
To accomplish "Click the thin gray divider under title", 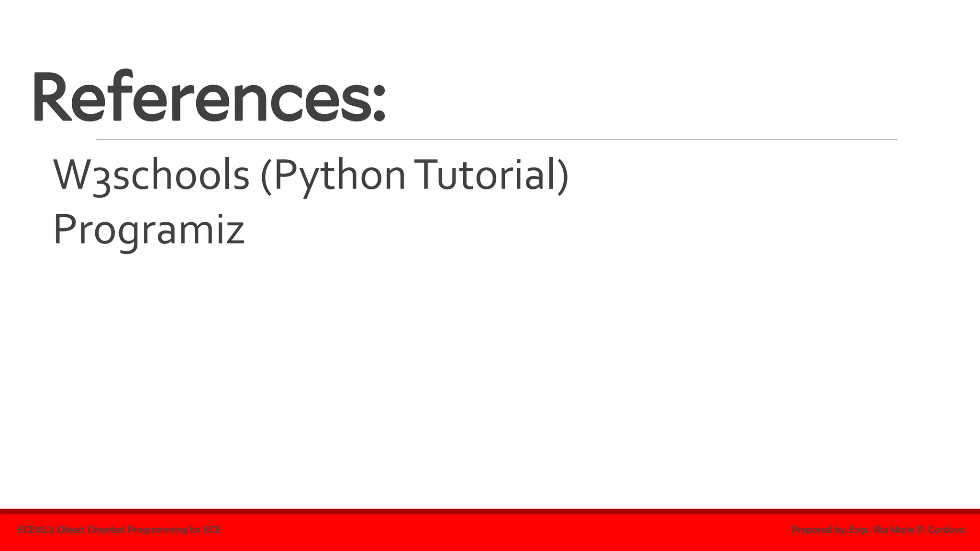I will point(496,140).
